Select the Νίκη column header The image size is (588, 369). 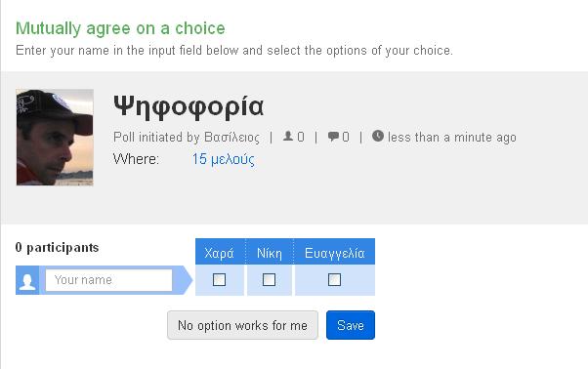(270, 252)
